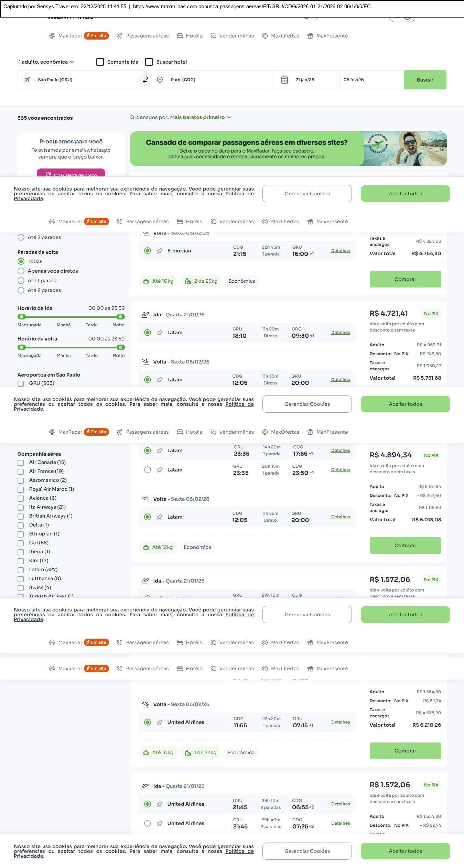
Task: Select the United Airlines 29h 40m flight option
Action: pyautogui.click(x=148, y=823)
